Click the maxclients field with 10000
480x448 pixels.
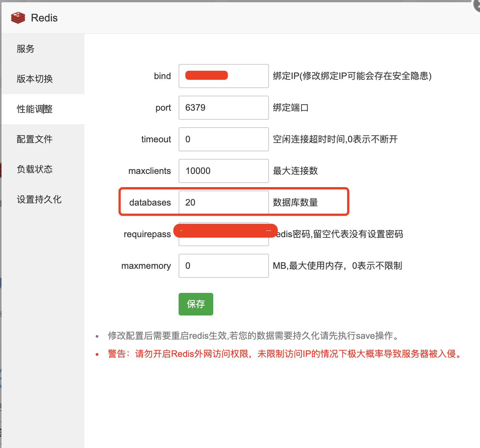pyautogui.click(x=224, y=171)
